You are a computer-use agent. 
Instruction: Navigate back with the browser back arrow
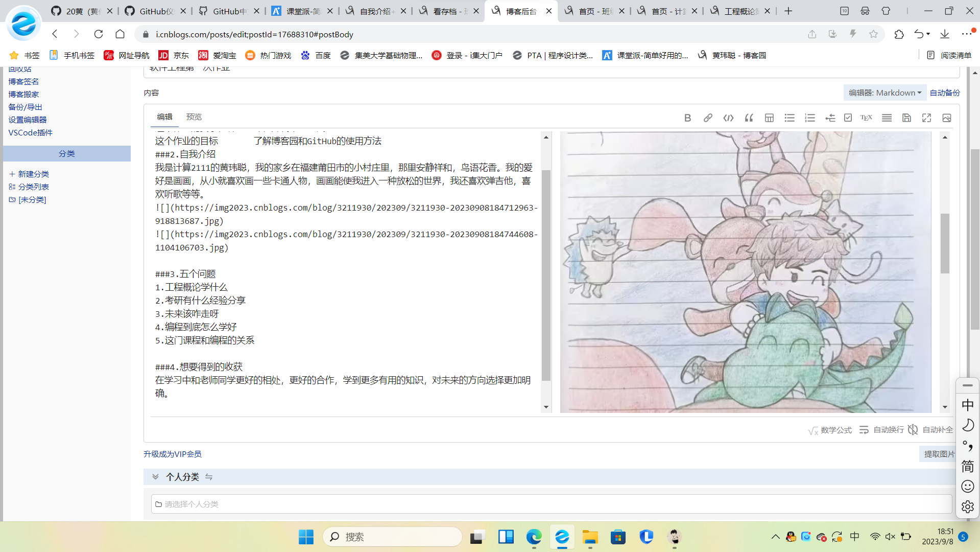coord(55,34)
